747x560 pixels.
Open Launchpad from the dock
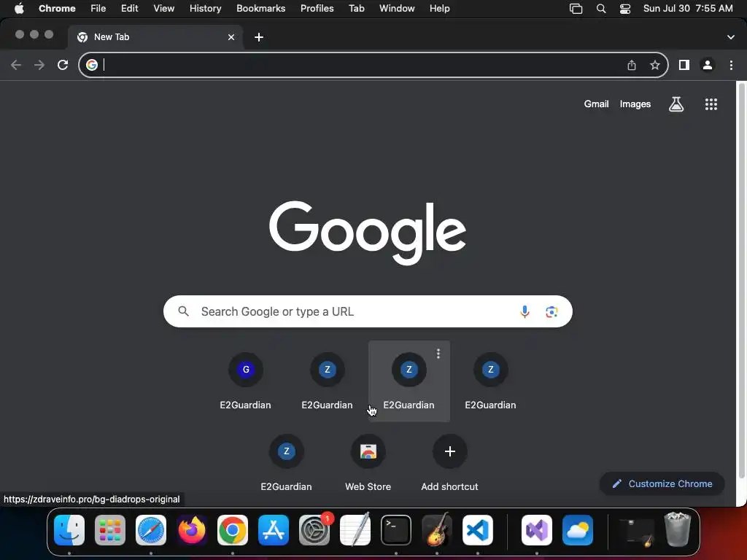(x=110, y=530)
